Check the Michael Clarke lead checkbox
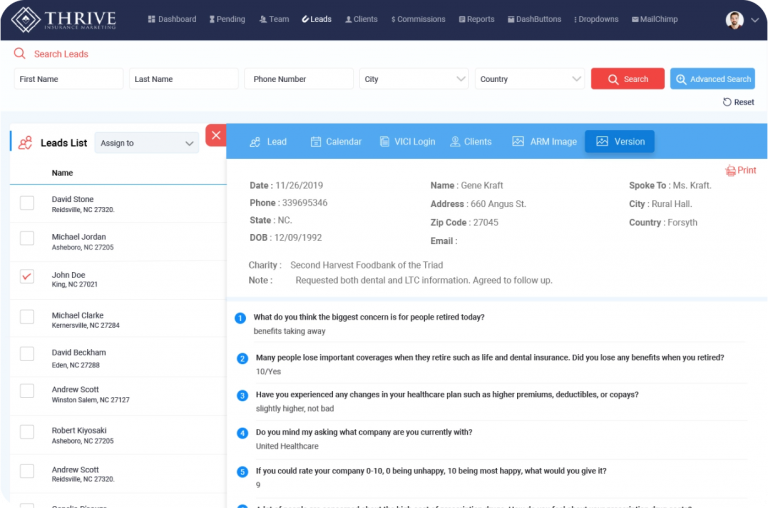The height and width of the screenshot is (508, 768). 27,316
